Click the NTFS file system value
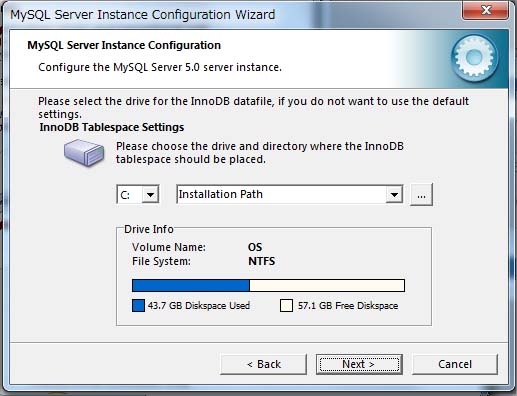 tap(262, 261)
